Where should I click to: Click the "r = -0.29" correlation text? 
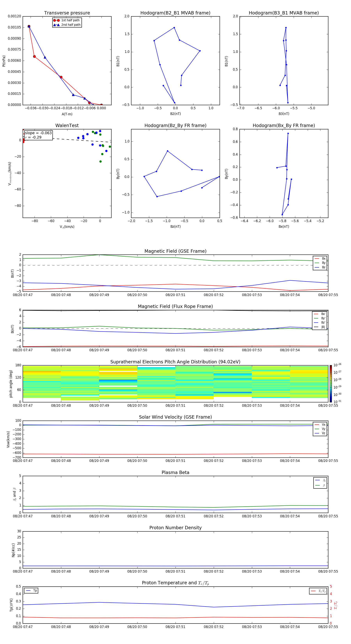point(33,137)
